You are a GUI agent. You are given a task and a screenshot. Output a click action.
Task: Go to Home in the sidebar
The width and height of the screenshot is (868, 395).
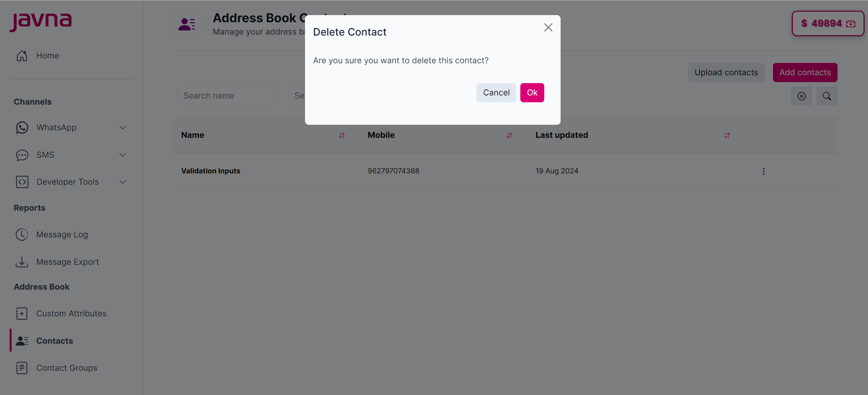pos(48,55)
